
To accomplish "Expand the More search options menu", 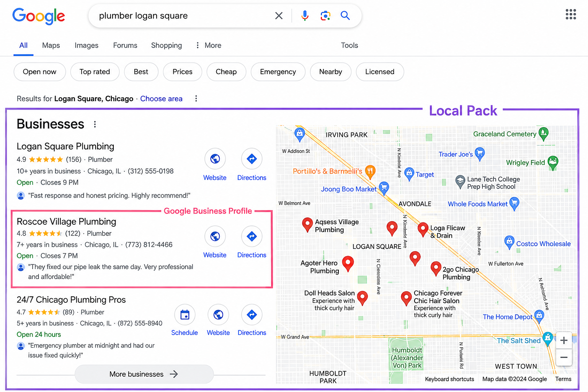I will [x=209, y=45].
